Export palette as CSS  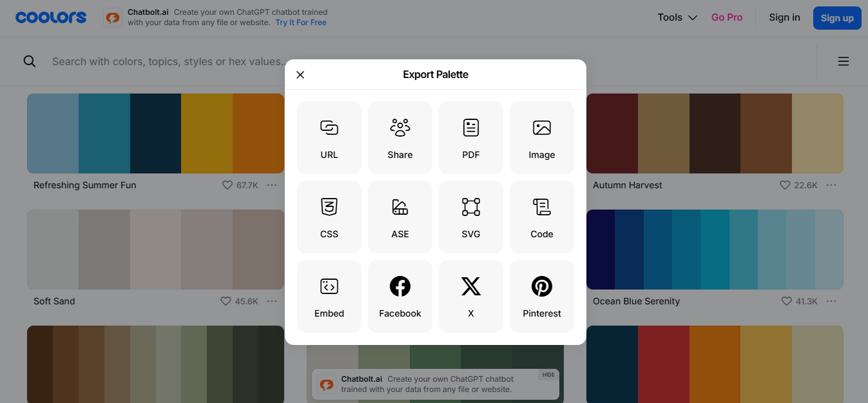click(x=329, y=217)
